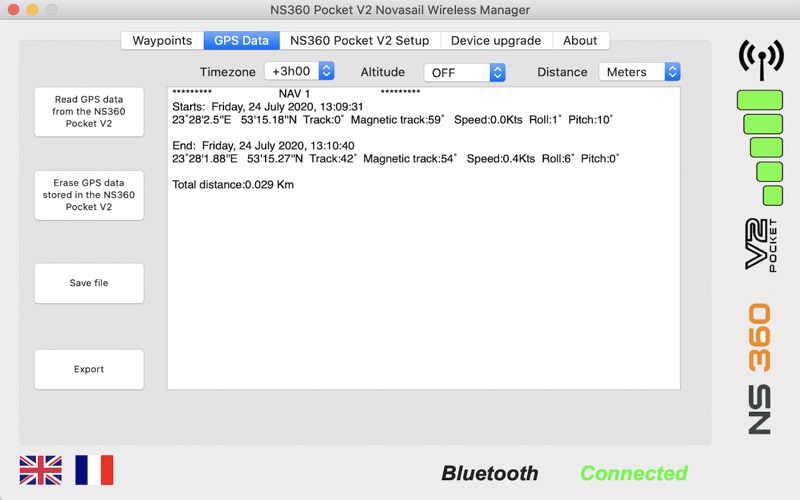Click the Timezone label
The width and height of the screenshot is (800, 500).
[228, 72]
